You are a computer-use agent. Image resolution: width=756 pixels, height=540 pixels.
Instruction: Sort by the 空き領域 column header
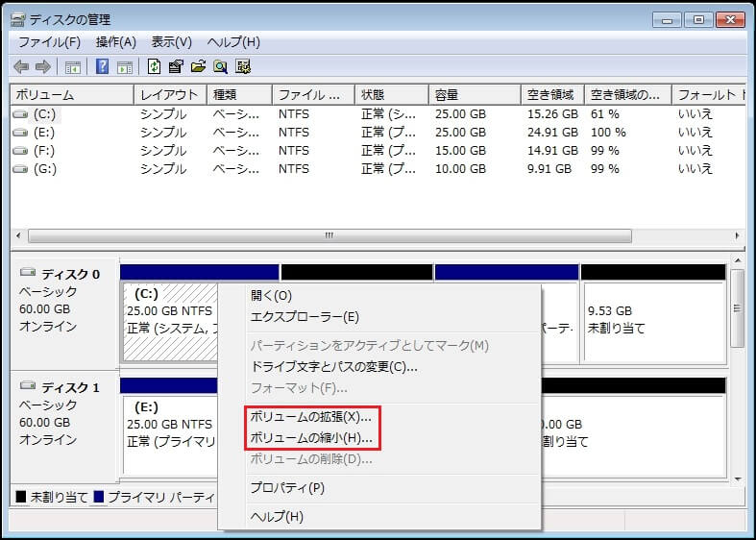click(x=553, y=95)
